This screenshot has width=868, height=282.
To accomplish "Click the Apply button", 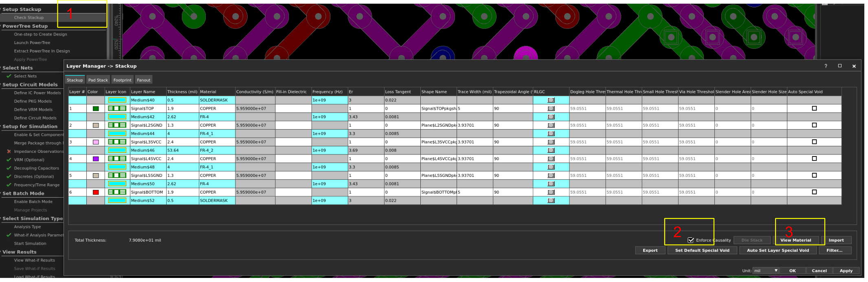I will pyautogui.click(x=846, y=271).
